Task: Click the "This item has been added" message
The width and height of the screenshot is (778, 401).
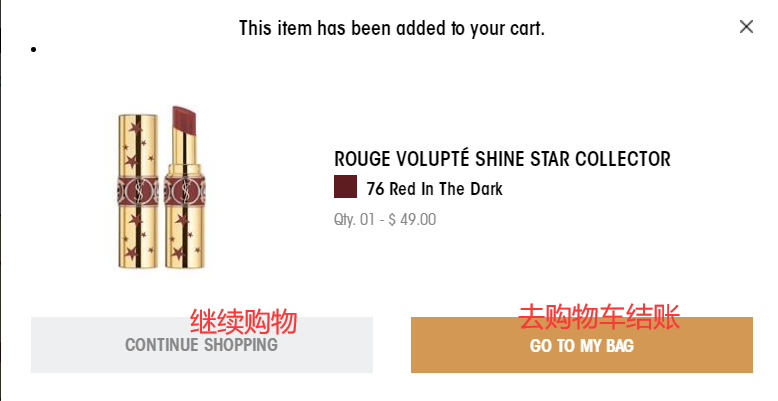Action: [x=391, y=28]
